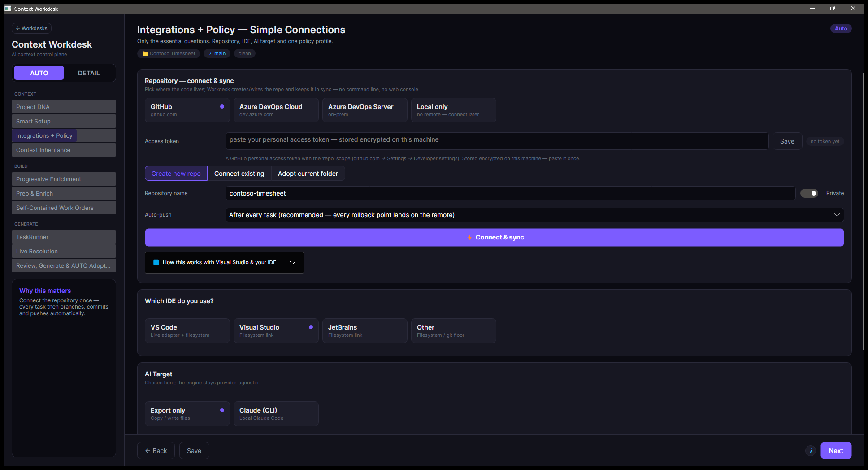Viewport: 868px width, 470px height.
Task: Select GitHub repository host
Action: click(x=187, y=110)
